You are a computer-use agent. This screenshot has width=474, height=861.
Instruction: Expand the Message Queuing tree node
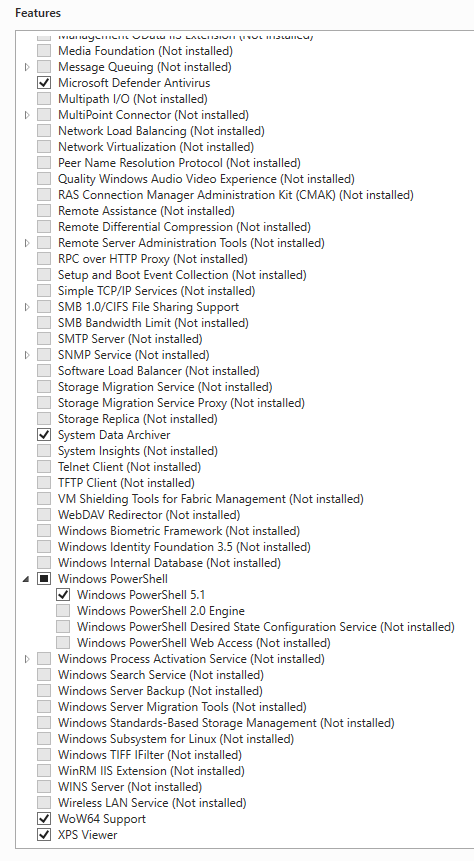(x=27, y=67)
